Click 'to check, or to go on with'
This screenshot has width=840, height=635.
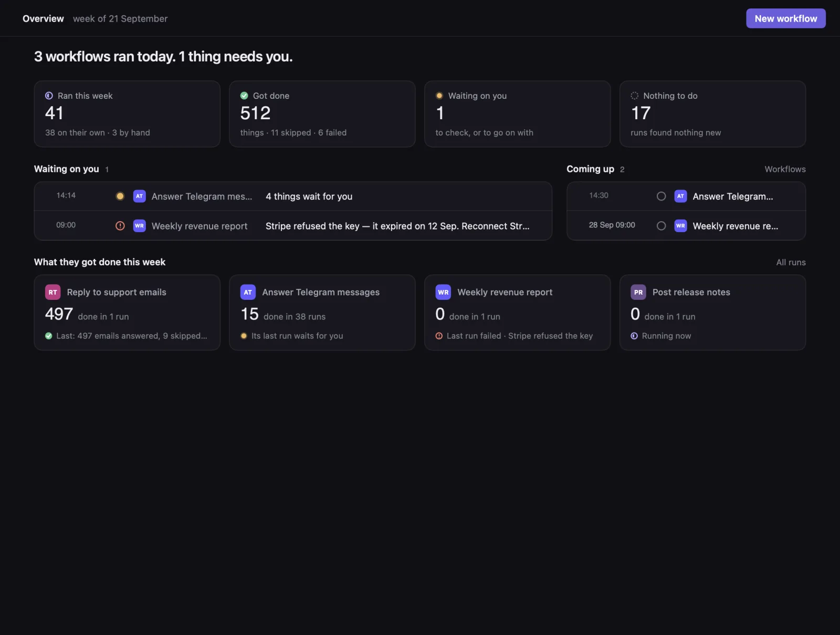click(x=484, y=132)
